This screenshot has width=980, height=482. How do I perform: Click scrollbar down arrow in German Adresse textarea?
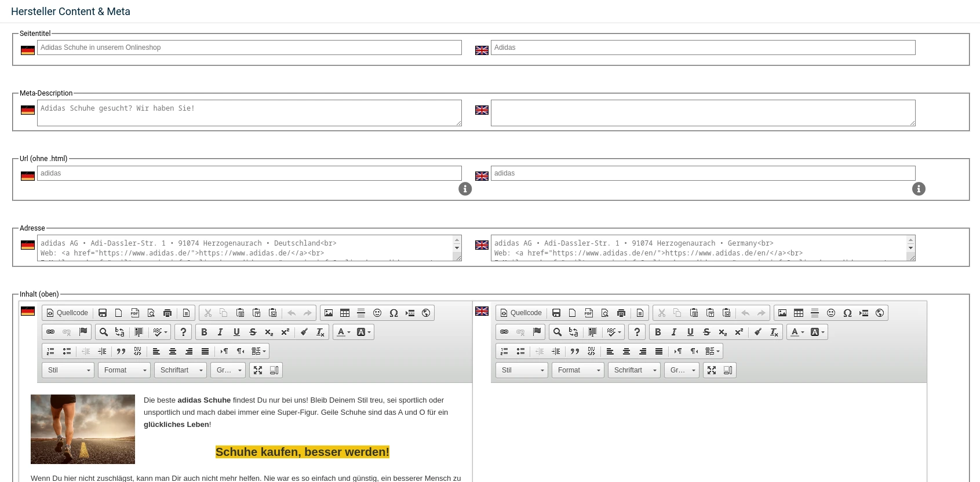pos(457,248)
